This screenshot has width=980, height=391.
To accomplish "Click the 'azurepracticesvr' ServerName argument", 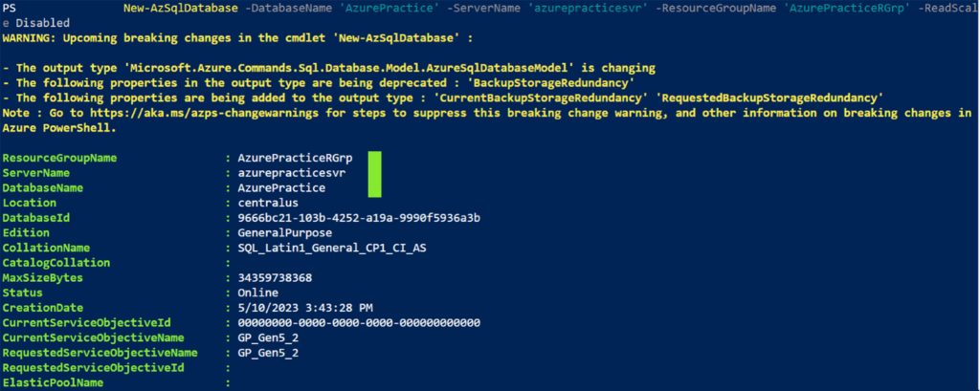I will (x=573, y=8).
